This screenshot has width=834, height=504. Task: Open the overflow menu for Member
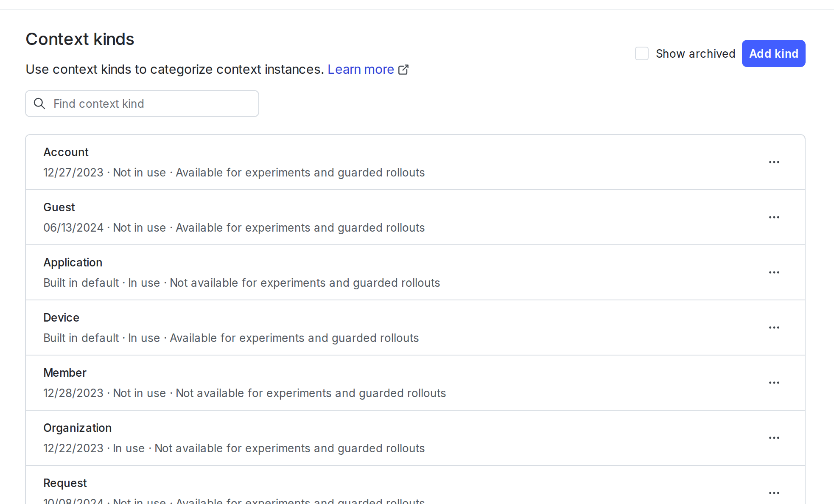(x=774, y=382)
